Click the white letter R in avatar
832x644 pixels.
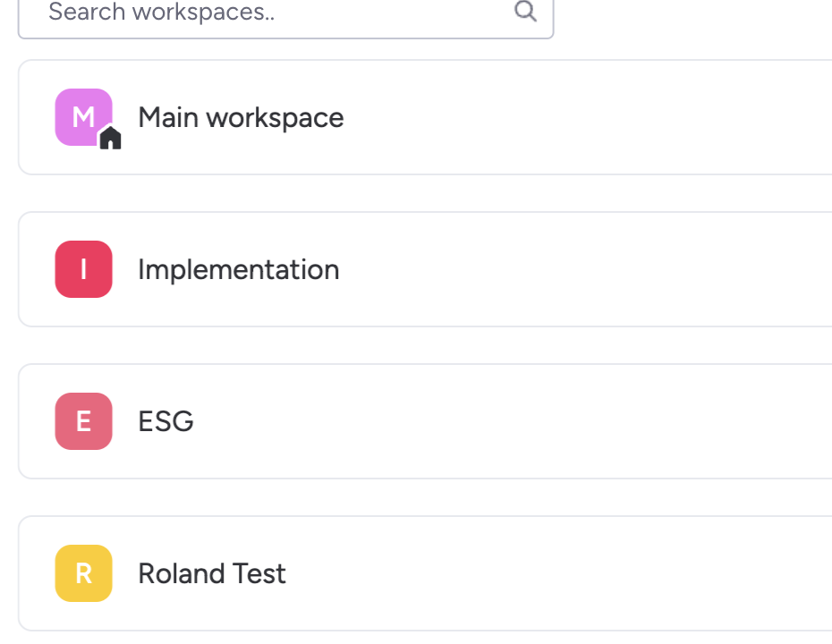click(84, 573)
